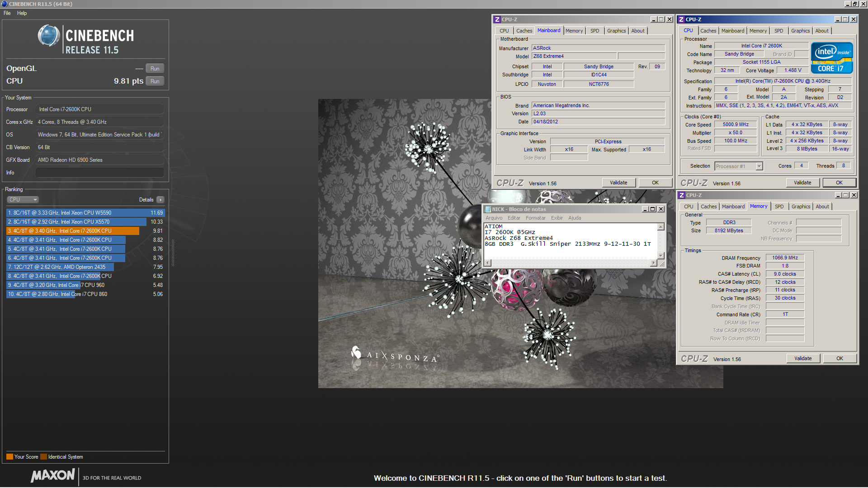Click the processor CPU-Z window title icon

[681, 19]
